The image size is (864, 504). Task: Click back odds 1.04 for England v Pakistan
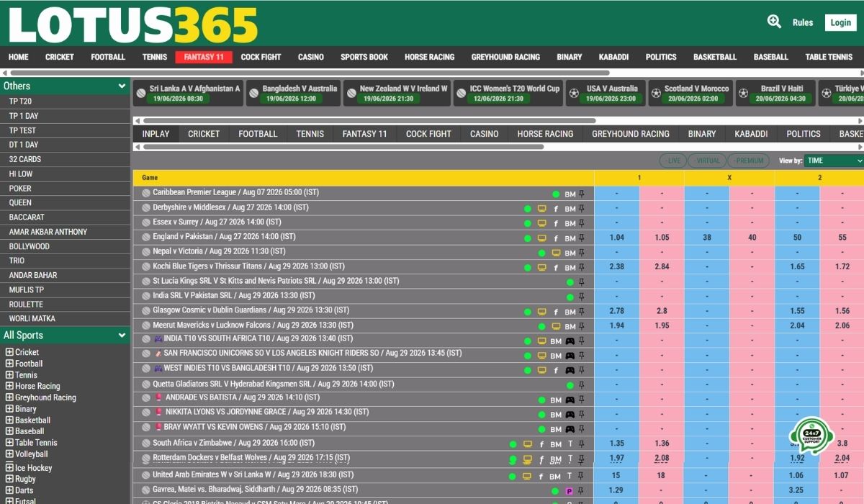pos(616,238)
